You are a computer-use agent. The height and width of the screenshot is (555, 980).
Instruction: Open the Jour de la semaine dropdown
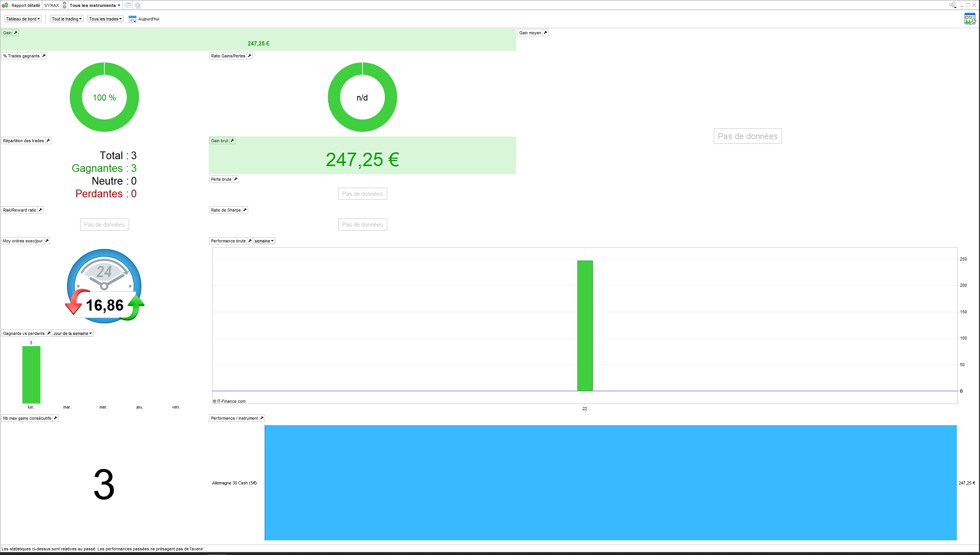click(x=72, y=333)
